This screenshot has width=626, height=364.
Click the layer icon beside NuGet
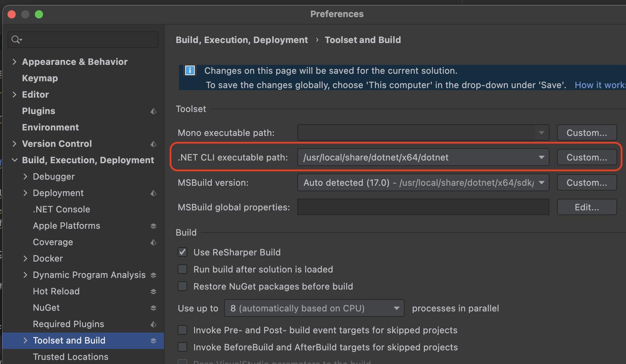(x=153, y=308)
